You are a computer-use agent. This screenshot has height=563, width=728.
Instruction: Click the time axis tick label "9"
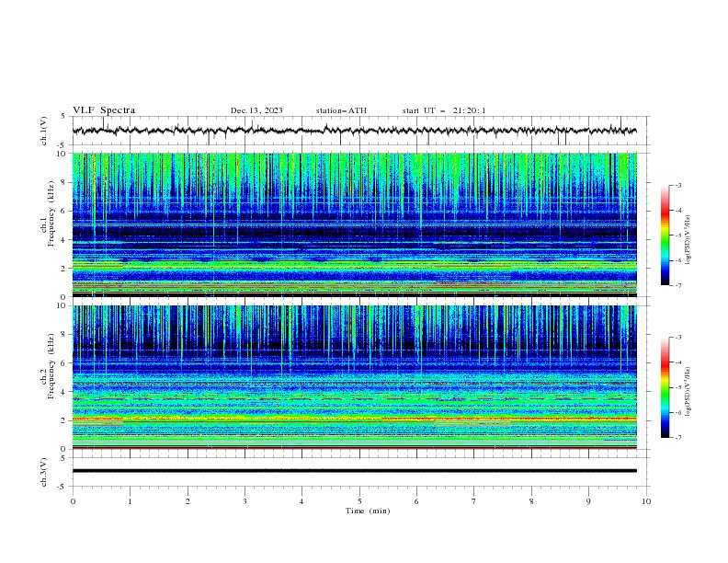pos(588,501)
